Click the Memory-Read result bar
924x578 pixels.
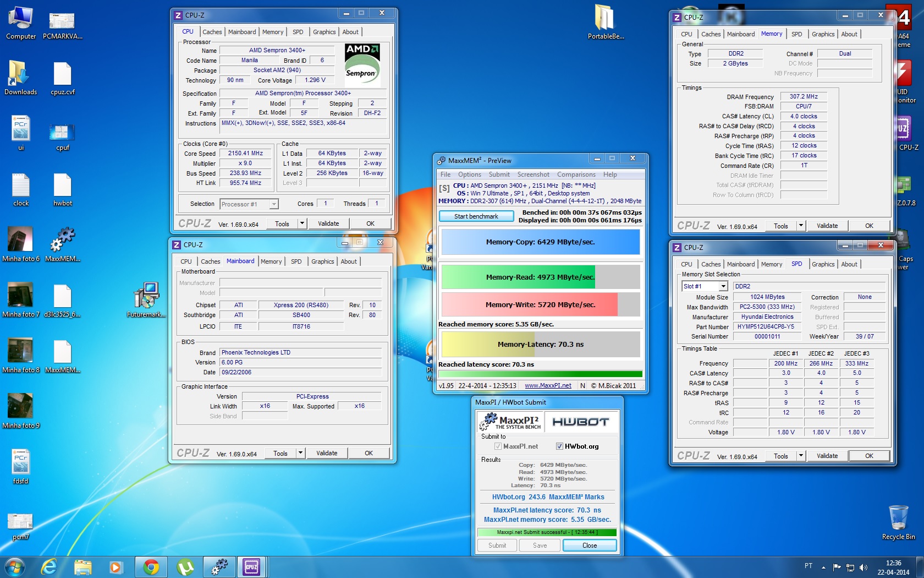540,277
